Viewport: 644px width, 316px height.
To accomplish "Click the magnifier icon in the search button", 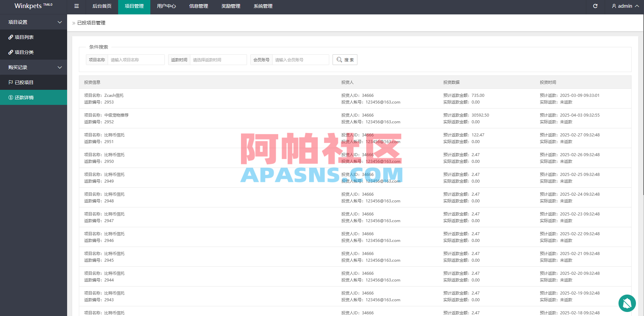I will [x=339, y=60].
